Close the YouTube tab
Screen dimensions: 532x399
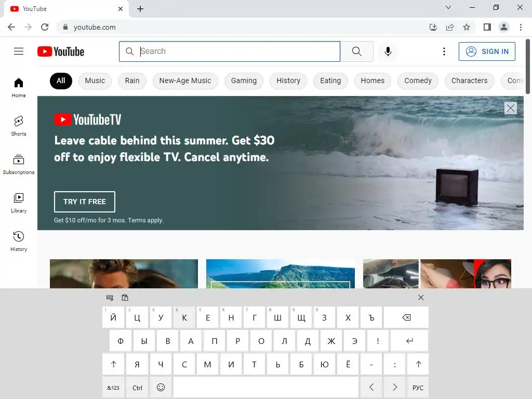point(121,9)
